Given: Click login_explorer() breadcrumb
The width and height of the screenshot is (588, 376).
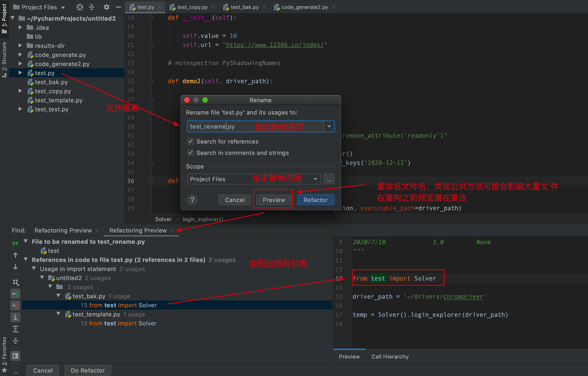Looking at the screenshot, I should tap(203, 219).
